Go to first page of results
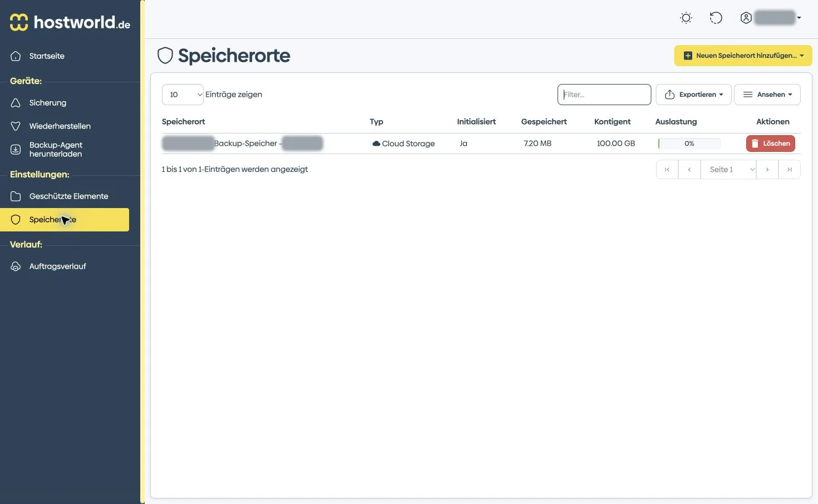Viewport: 818px width, 504px height. click(x=667, y=170)
